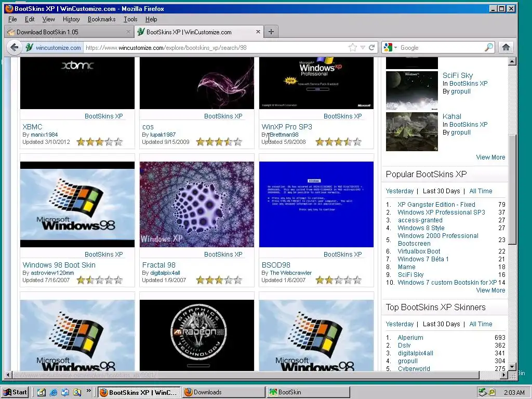
Task: Switch to Downloads taskbar window
Action: pos(223,392)
